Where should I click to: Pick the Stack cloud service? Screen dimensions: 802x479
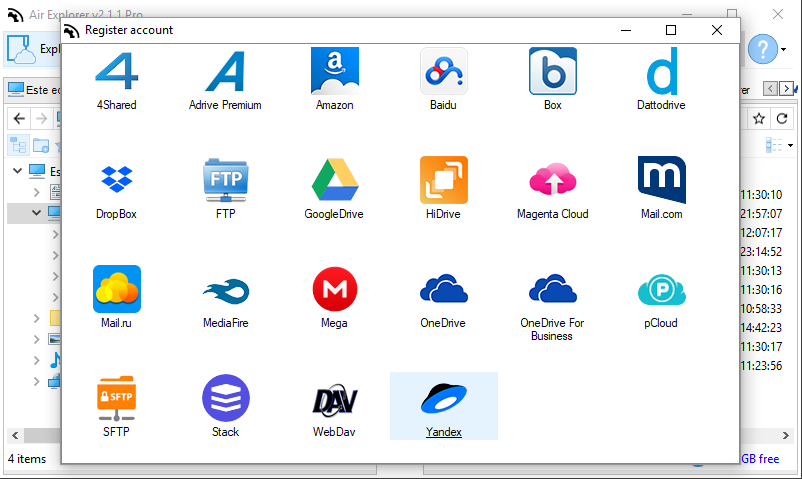[226, 406]
